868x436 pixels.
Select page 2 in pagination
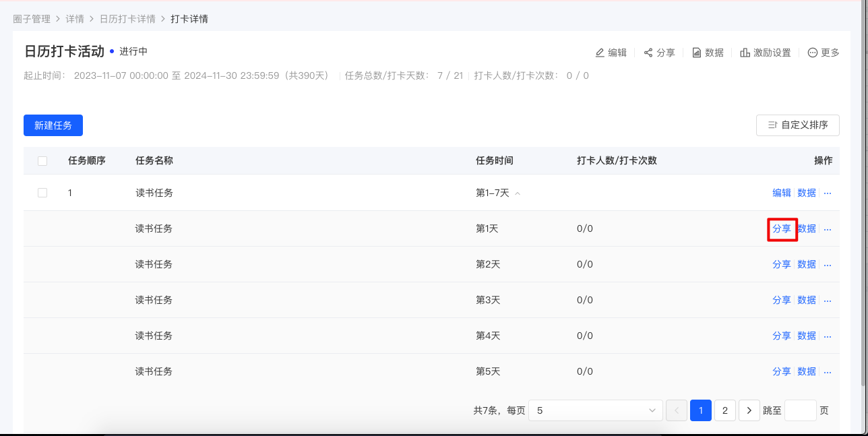point(725,410)
